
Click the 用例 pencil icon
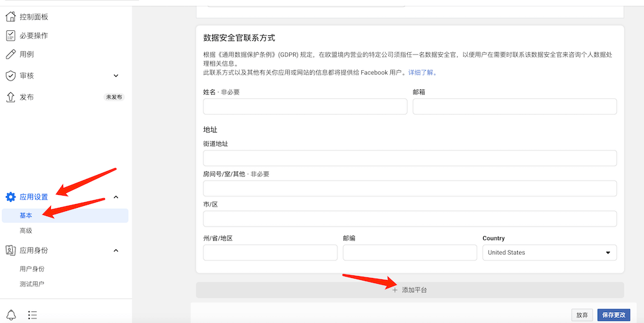10,55
